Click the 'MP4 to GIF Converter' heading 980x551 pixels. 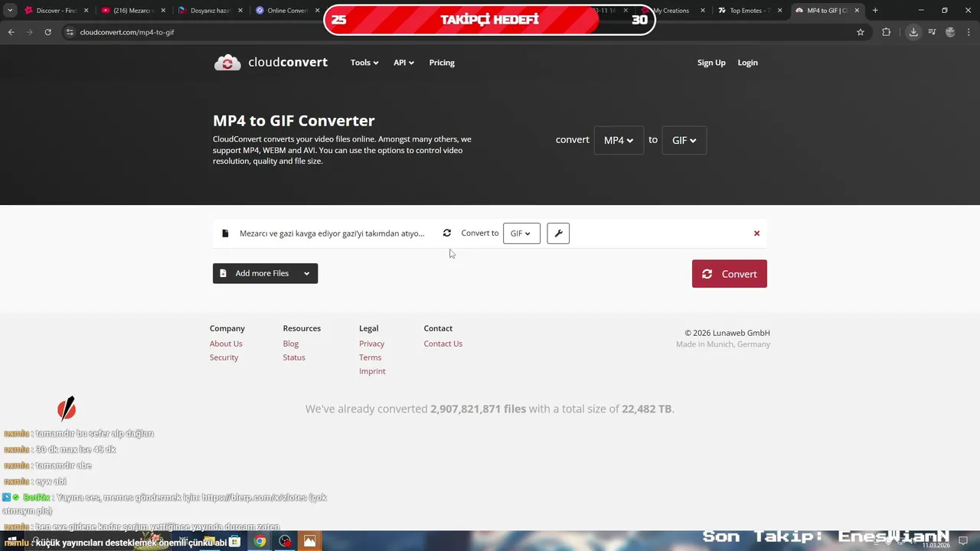pyautogui.click(x=294, y=121)
